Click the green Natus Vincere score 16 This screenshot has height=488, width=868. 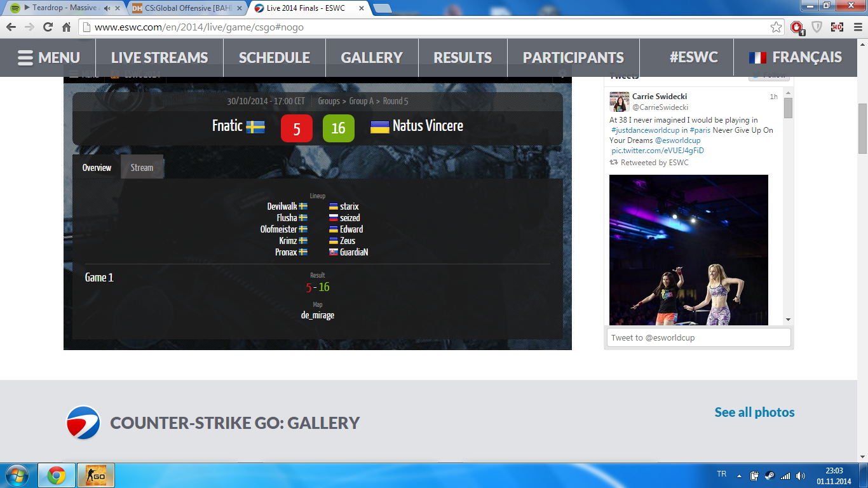pyautogui.click(x=338, y=128)
